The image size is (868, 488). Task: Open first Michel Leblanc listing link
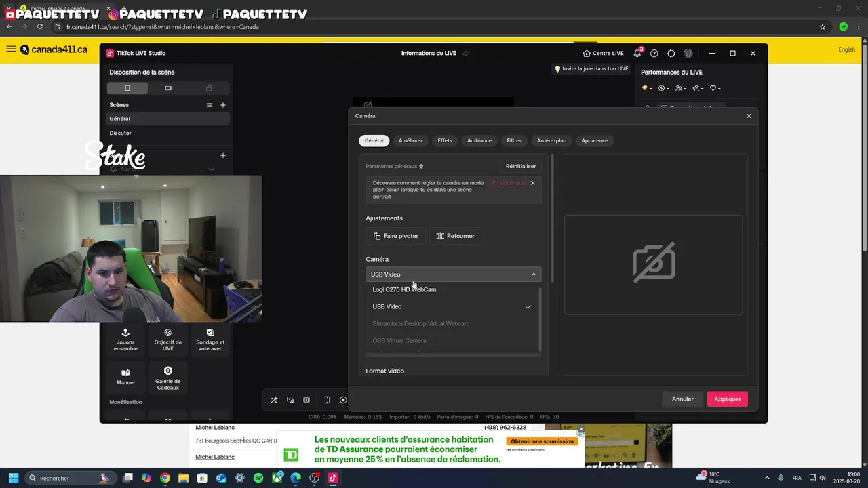215,428
